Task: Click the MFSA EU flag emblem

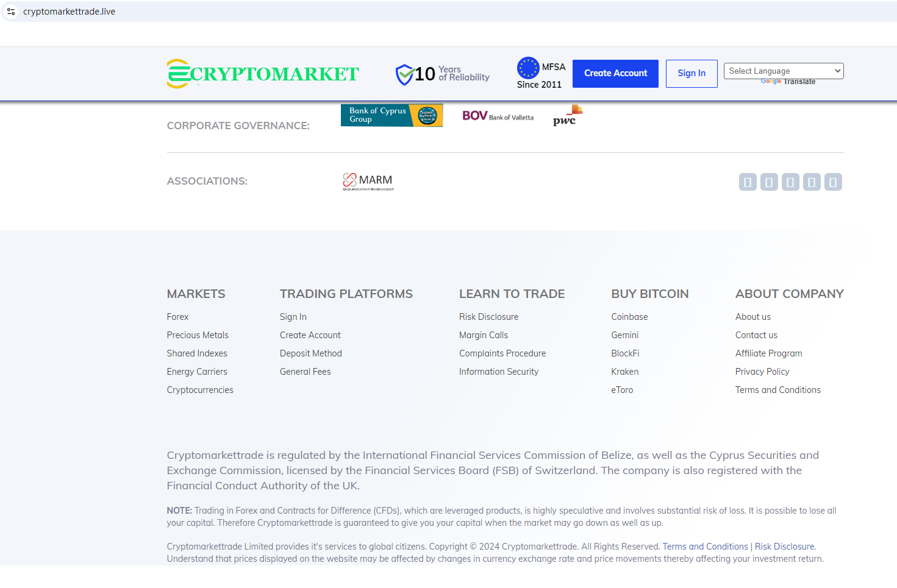Action: click(528, 68)
